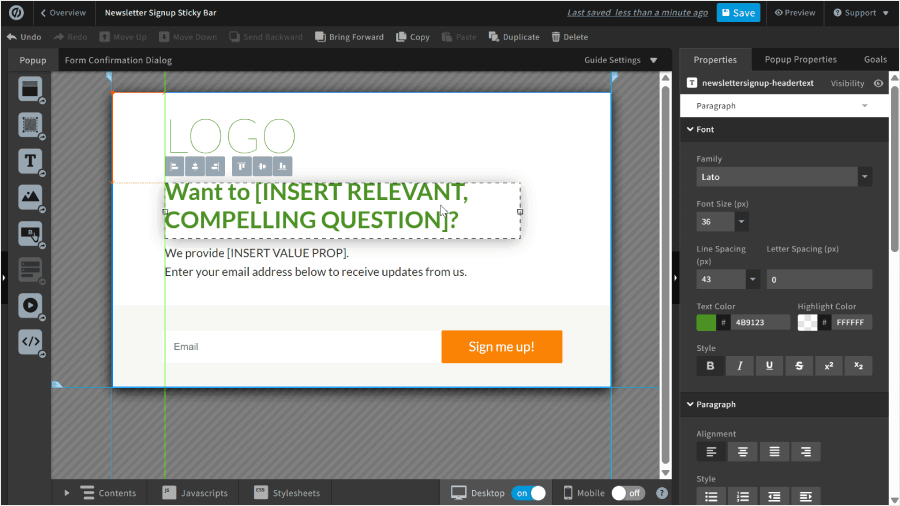Screen dimensions: 900x506
Task: Set paragraph alignment to left
Action: (x=711, y=452)
